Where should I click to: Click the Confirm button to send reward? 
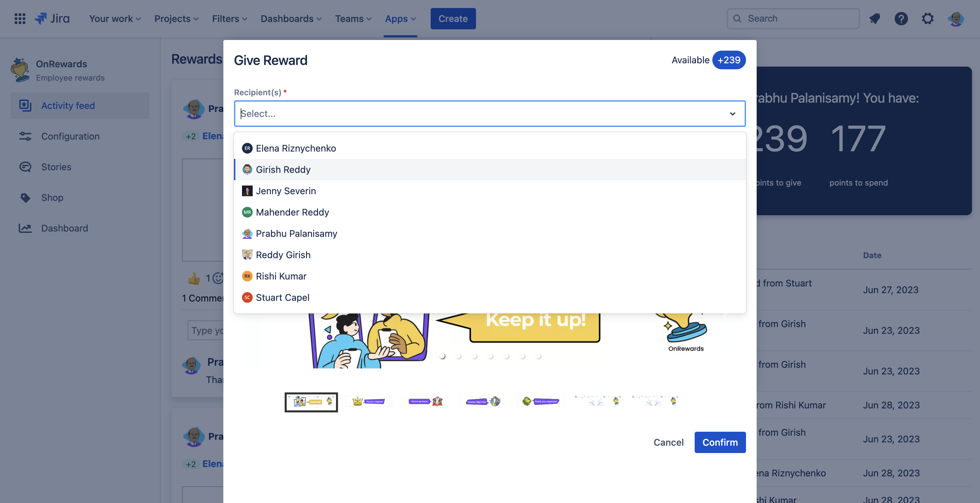[720, 442]
